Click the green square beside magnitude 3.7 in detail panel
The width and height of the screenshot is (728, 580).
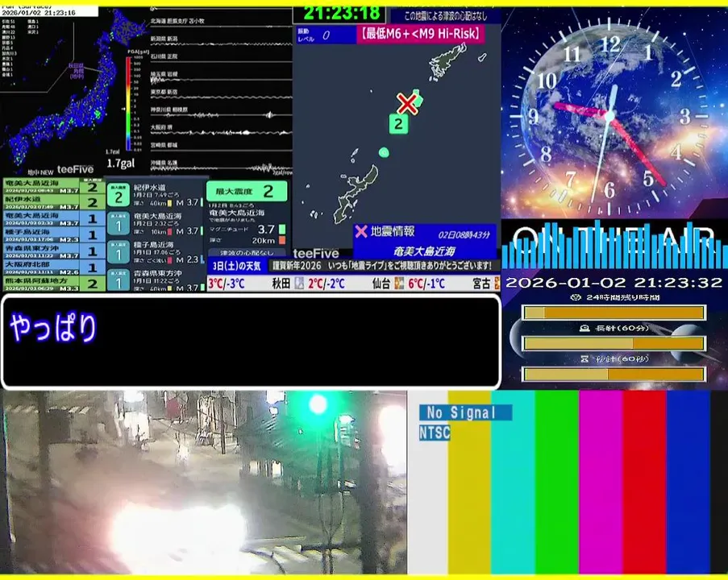[282, 230]
